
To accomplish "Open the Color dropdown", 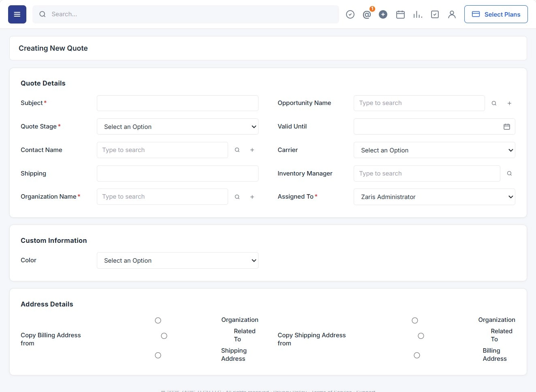I will coord(177,260).
